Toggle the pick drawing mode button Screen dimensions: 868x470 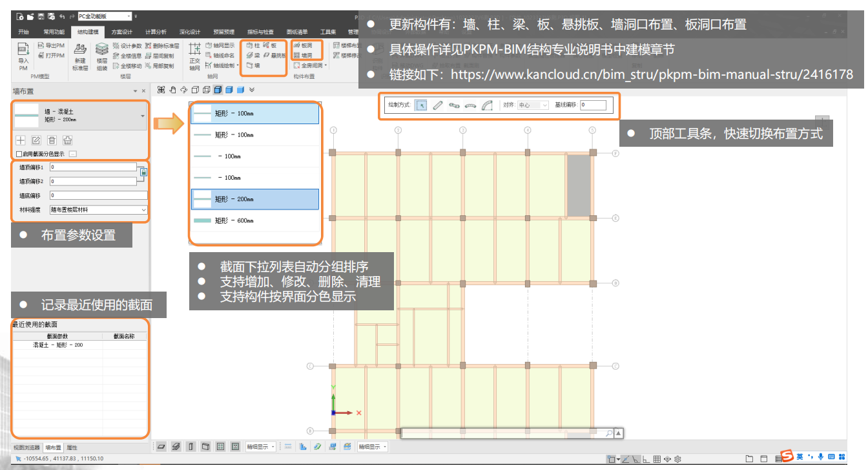click(x=420, y=105)
